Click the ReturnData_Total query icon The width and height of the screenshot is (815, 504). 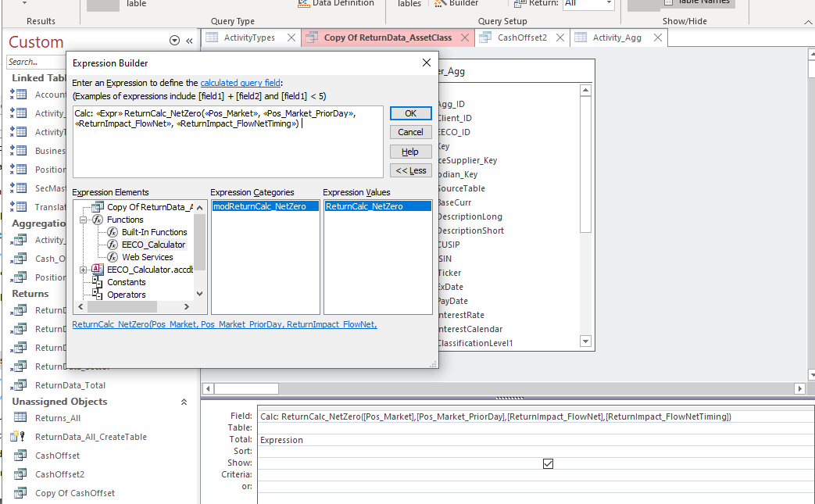19,385
